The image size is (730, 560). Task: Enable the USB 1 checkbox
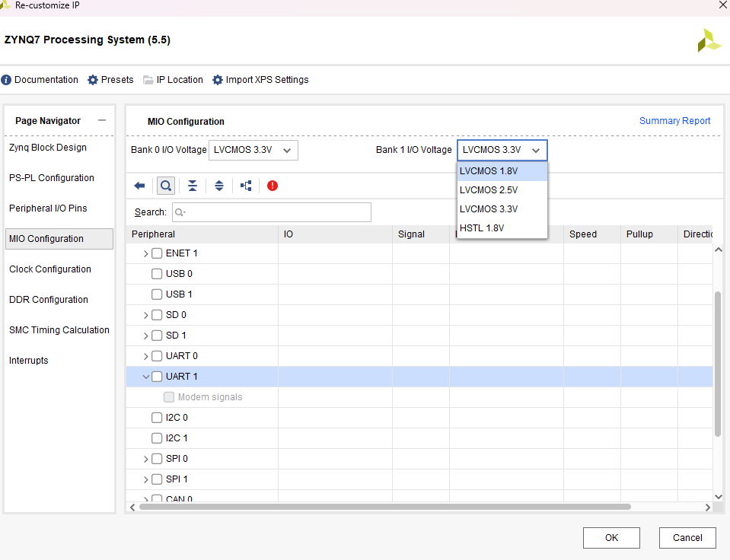point(157,294)
